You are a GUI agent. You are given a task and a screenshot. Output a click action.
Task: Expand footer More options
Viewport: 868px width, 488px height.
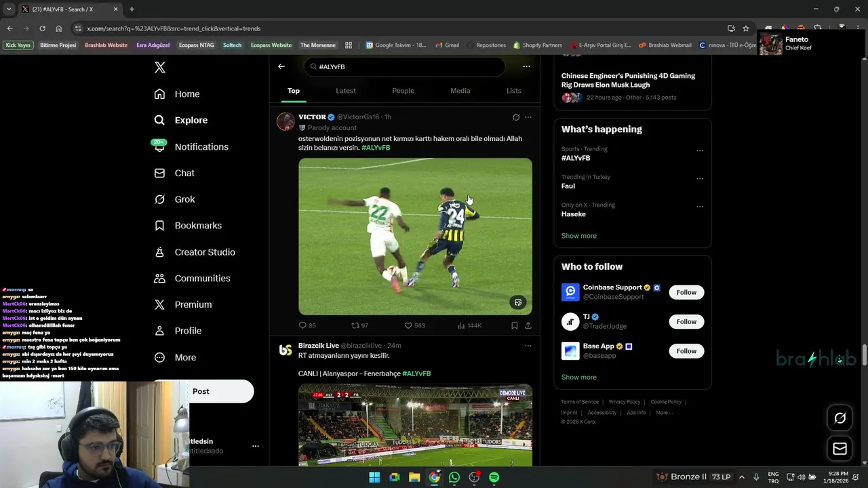point(664,413)
